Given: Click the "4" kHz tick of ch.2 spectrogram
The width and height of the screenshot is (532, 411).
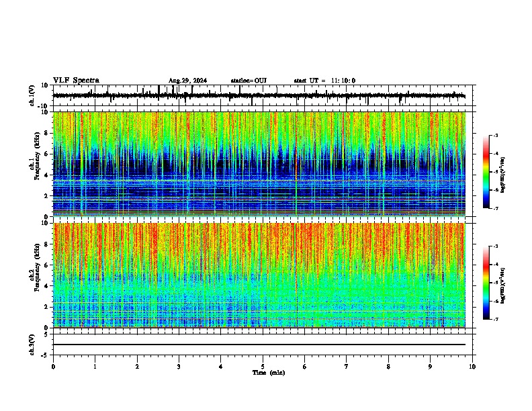Looking at the screenshot, I should [47, 286].
